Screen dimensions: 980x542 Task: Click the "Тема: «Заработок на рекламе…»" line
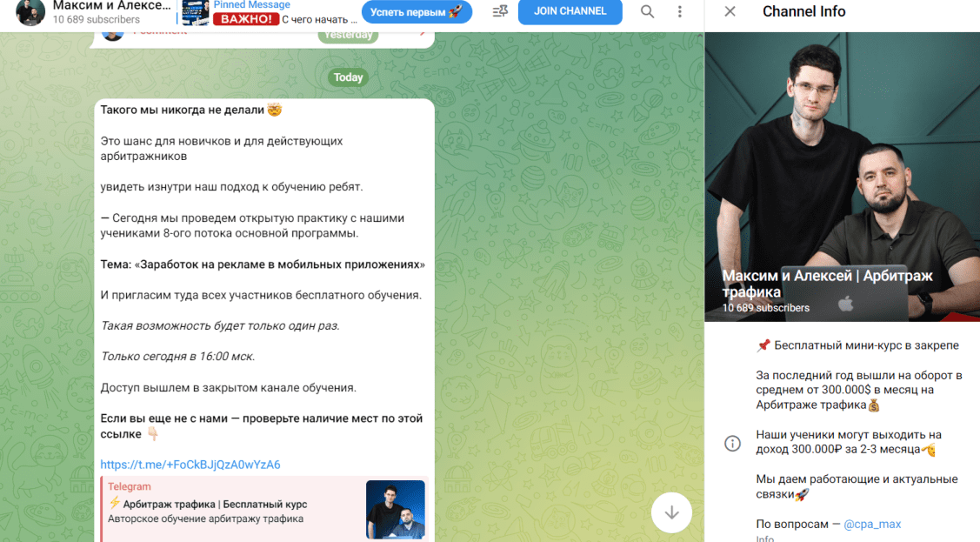pyautogui.click(x=263, y=264)
